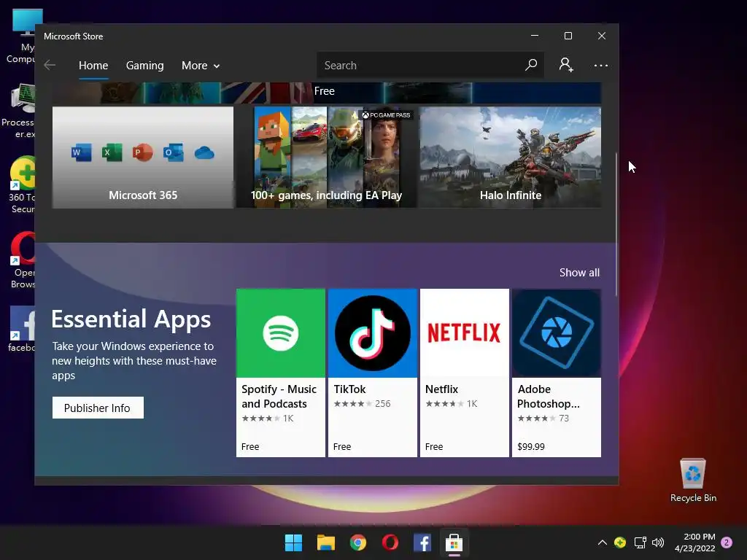
Task: Open the Home tab
Action: 93,65
